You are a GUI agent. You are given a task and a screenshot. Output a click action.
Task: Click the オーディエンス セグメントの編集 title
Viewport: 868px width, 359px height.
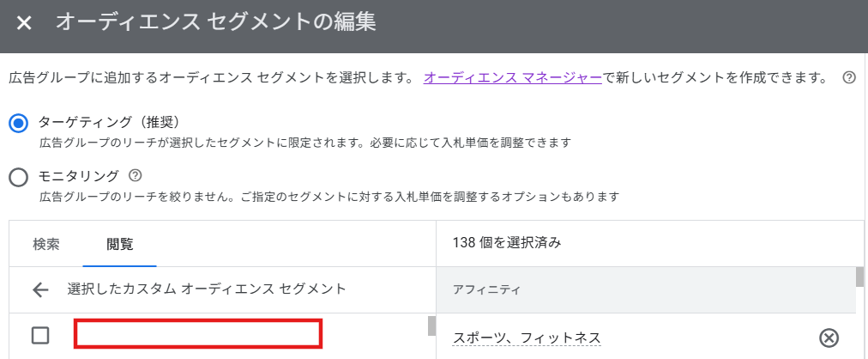pos(215,23)
